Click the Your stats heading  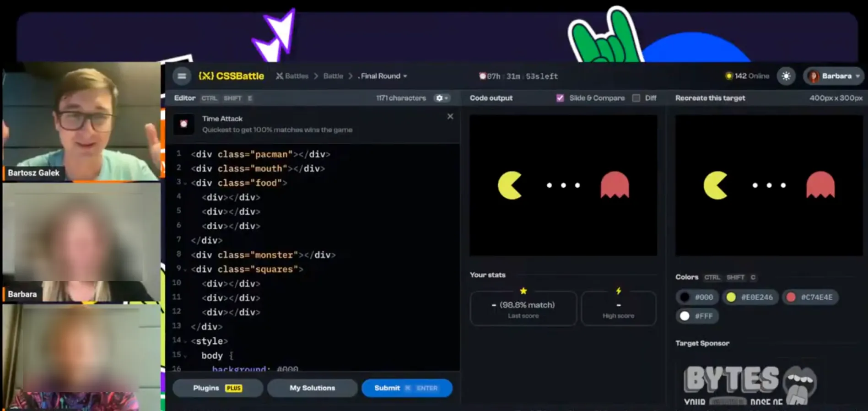[x=488, y=275]
